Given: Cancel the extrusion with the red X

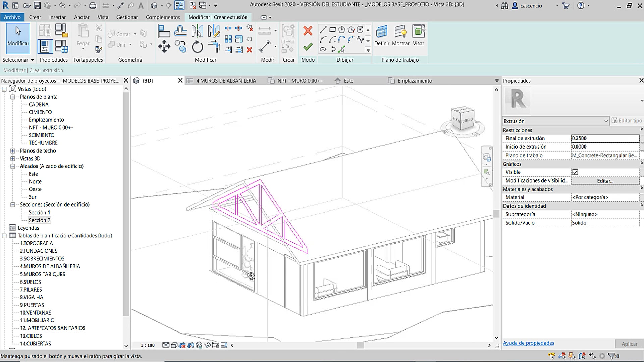Looking at the screenshot, I should [x=307, y=31].
